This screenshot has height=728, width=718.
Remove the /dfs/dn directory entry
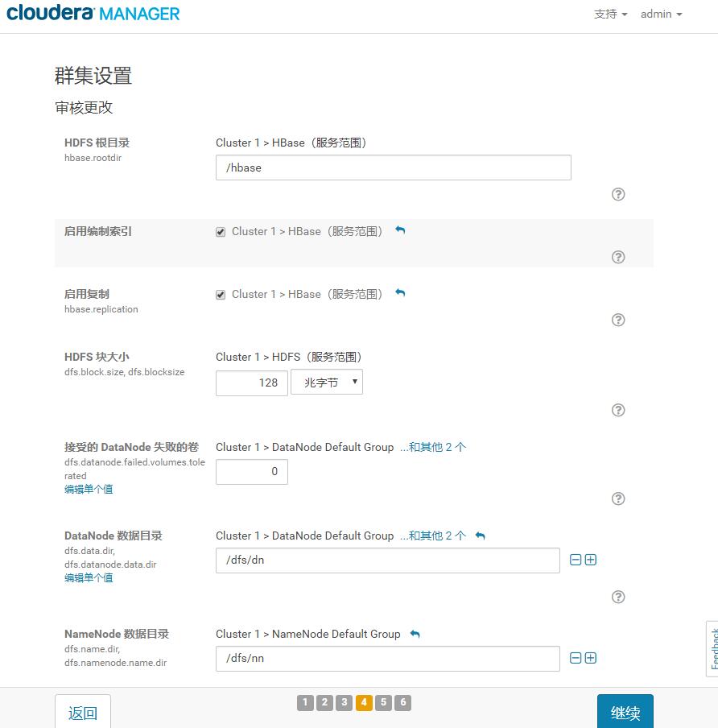tap(576, 560)
